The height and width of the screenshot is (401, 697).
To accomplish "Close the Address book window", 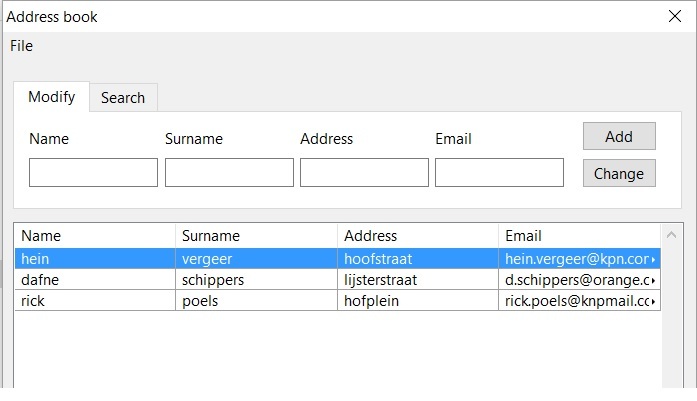I will coord(675,16).
